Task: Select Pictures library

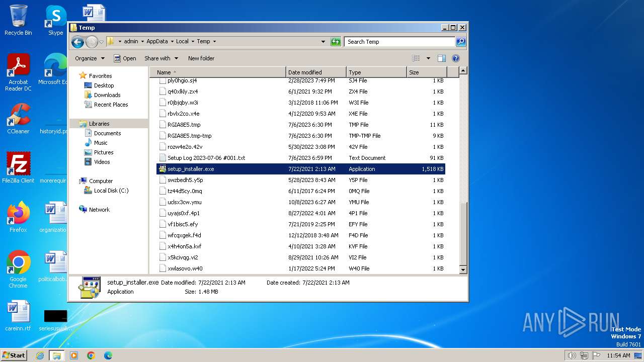Action: click(104, 152)
